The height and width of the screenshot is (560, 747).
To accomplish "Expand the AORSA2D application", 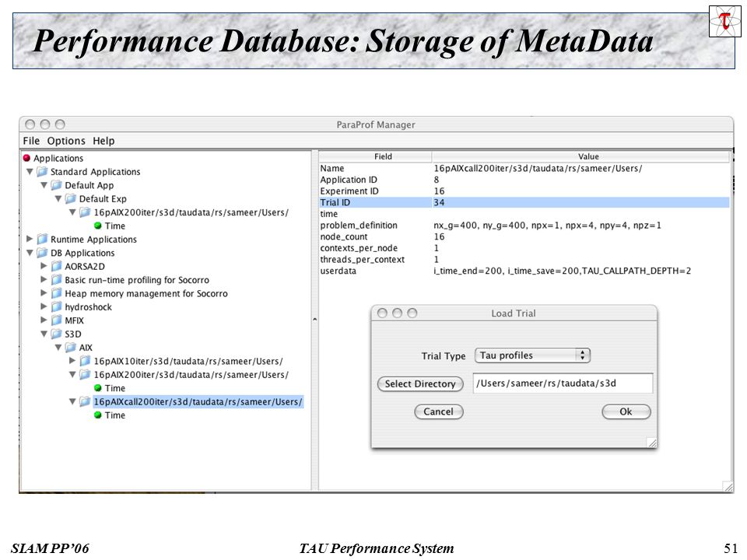I will [44, 266].
